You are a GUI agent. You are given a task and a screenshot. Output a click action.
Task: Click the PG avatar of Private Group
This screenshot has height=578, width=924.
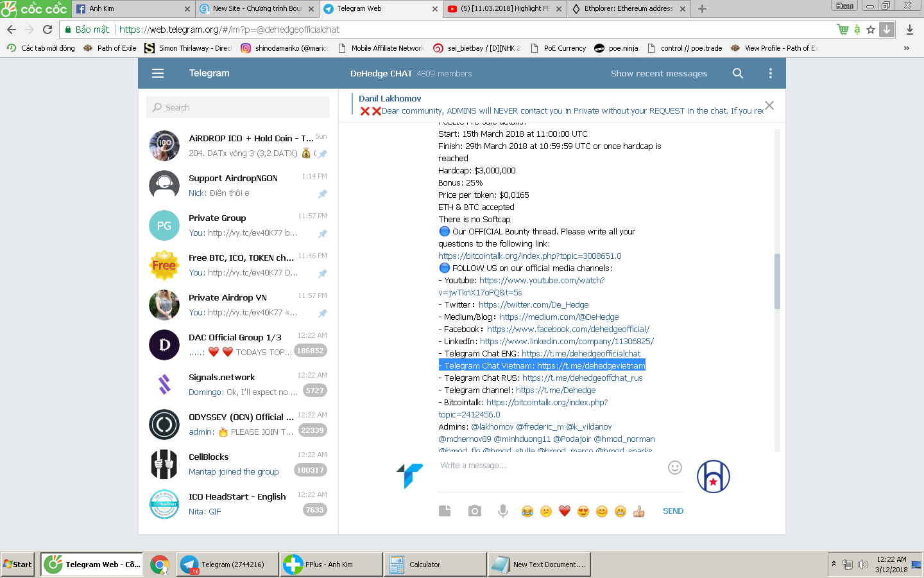pos(164,225)
